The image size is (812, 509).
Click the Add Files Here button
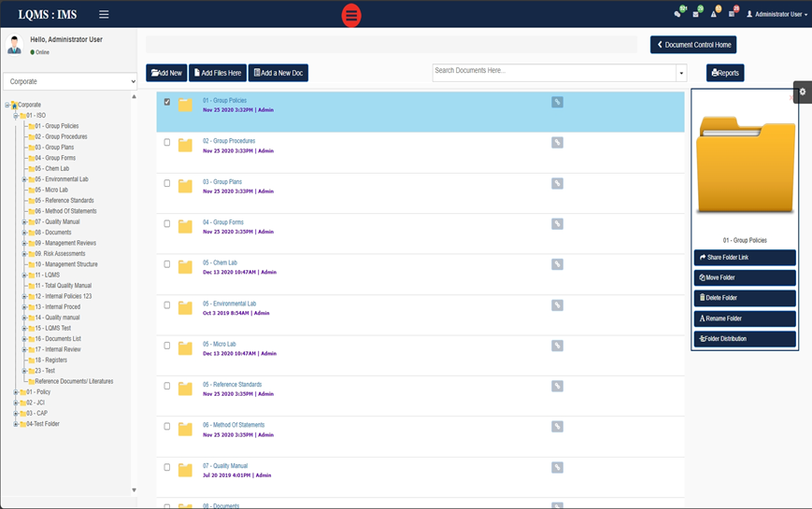coord(218,73)
